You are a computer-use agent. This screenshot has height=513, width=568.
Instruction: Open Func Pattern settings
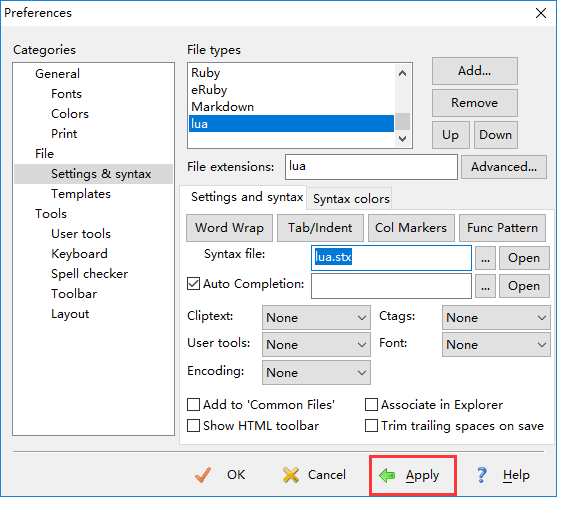pos(502,228)
